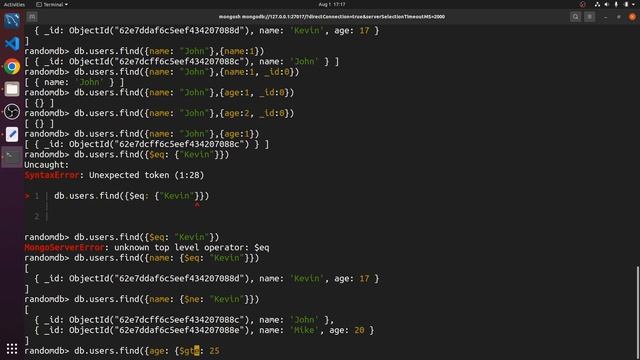Click the red SyntaxError text
The image size is (640, 360).
click(x=51, y=175)
